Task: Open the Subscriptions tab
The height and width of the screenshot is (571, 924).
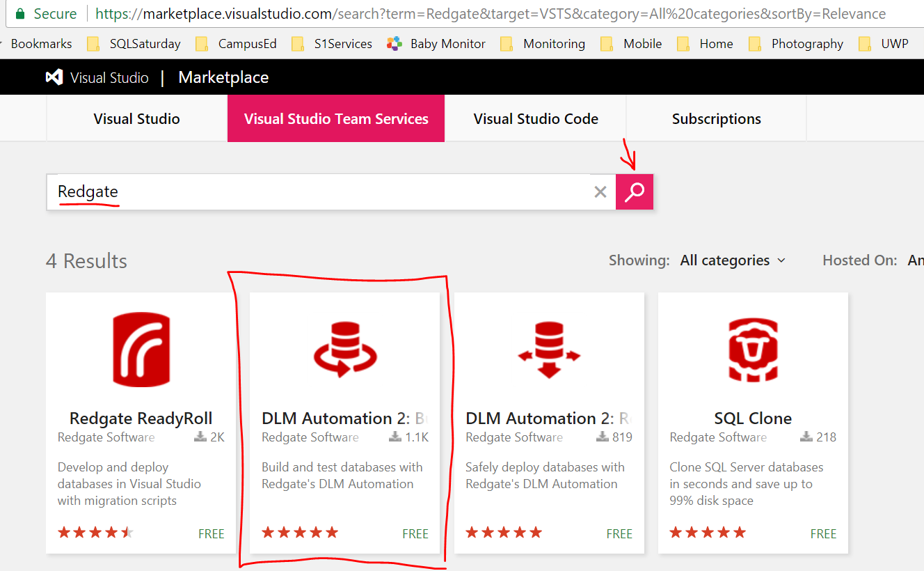Action: pyautogui.click(x=717, y=118)
